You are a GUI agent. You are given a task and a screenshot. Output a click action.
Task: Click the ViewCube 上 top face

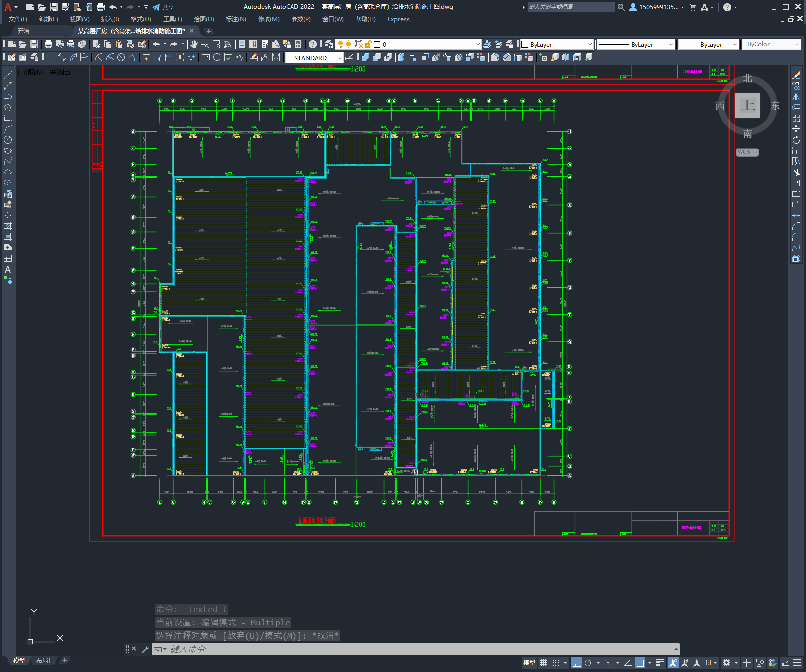coord(748,105)
